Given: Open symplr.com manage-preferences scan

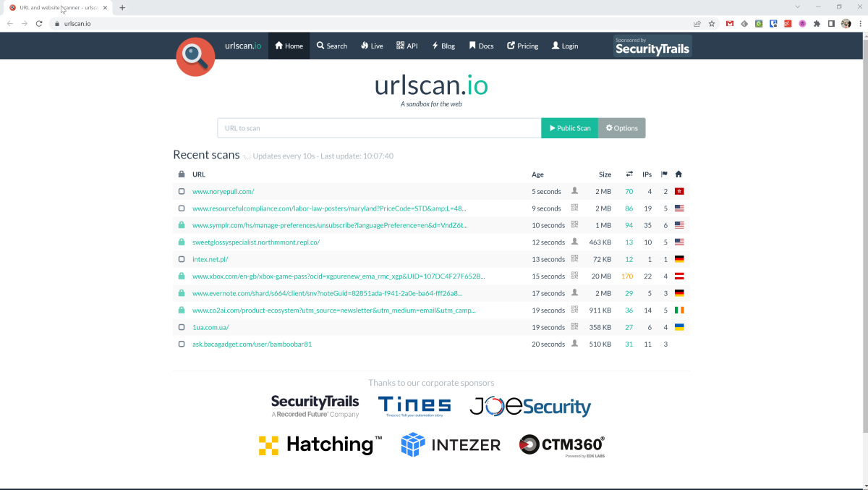Looking at the screenshot, I should (x=330, y=225).
